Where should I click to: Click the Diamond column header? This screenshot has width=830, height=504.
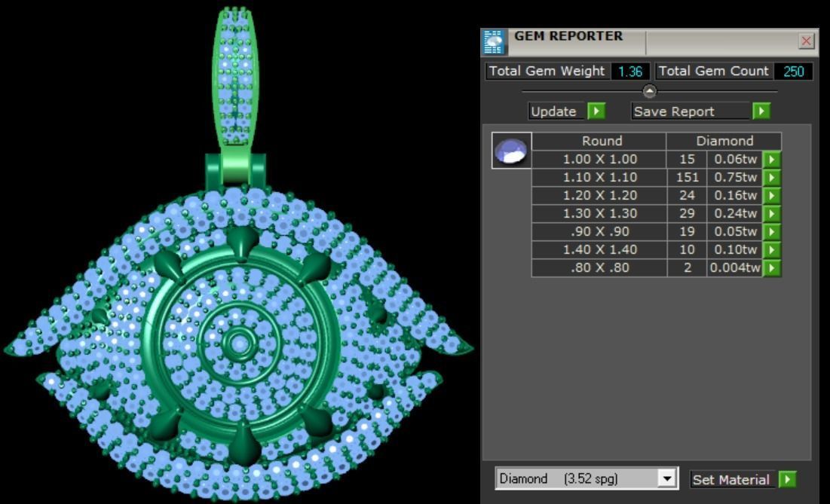[724, 141]
